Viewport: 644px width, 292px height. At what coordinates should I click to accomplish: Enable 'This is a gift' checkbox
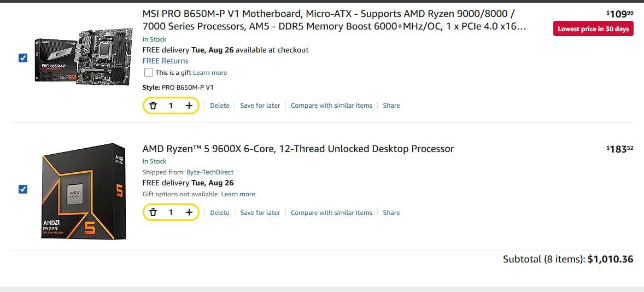[149, 73]
